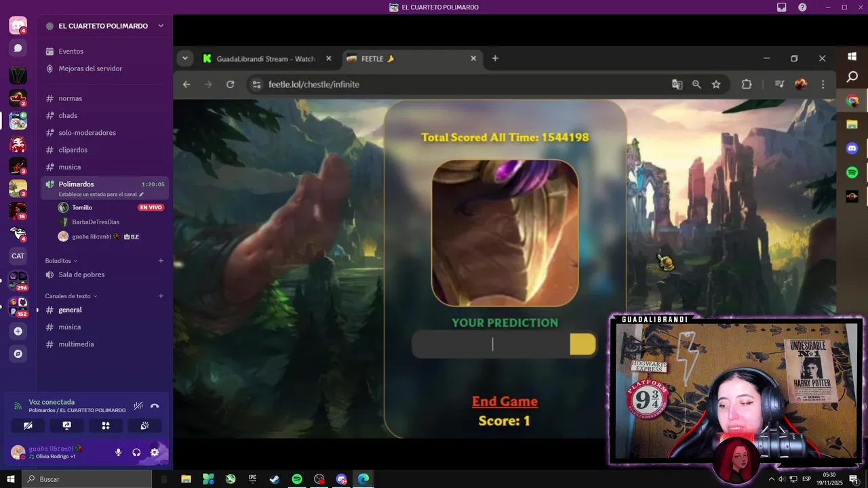The width and height of the screenshot is (868, 488).
Task: Create channel in Canales de texto
Action: [161, 296]
